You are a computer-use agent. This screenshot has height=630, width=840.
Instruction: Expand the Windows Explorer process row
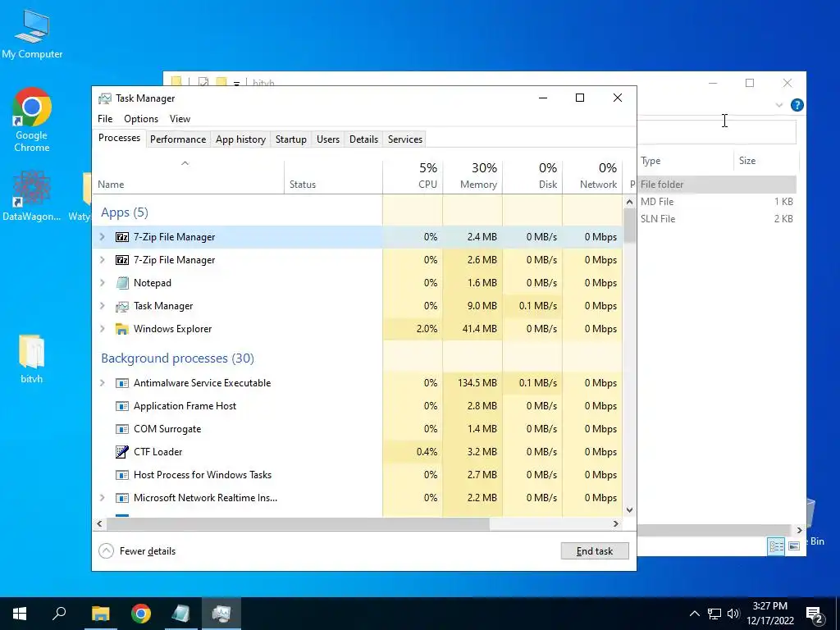coord(103,329)
